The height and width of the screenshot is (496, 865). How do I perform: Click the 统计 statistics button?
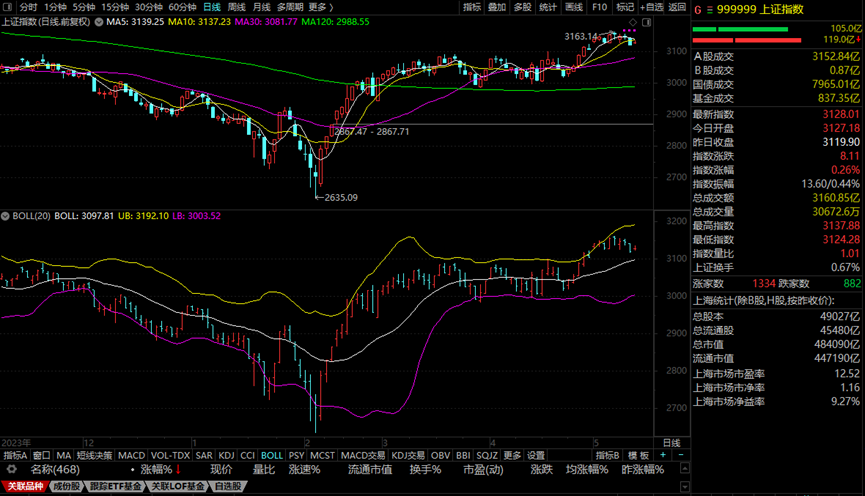(548, 7)
